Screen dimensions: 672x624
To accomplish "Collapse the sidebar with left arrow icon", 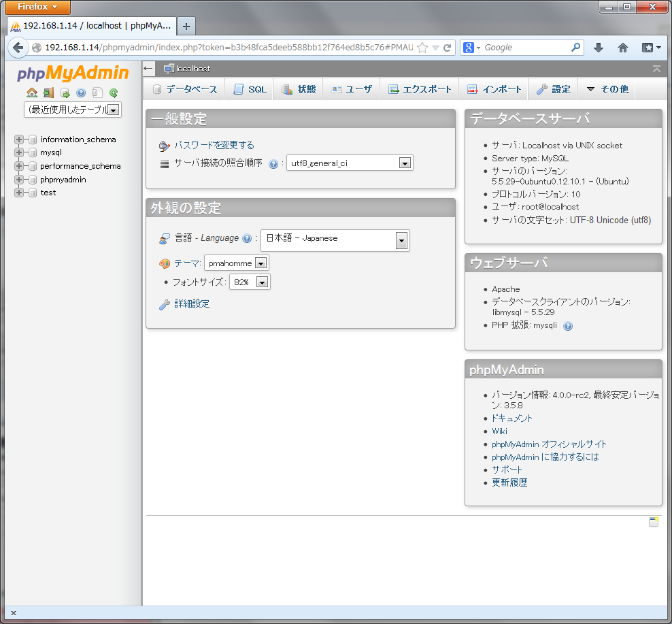I will coord(148,68).
